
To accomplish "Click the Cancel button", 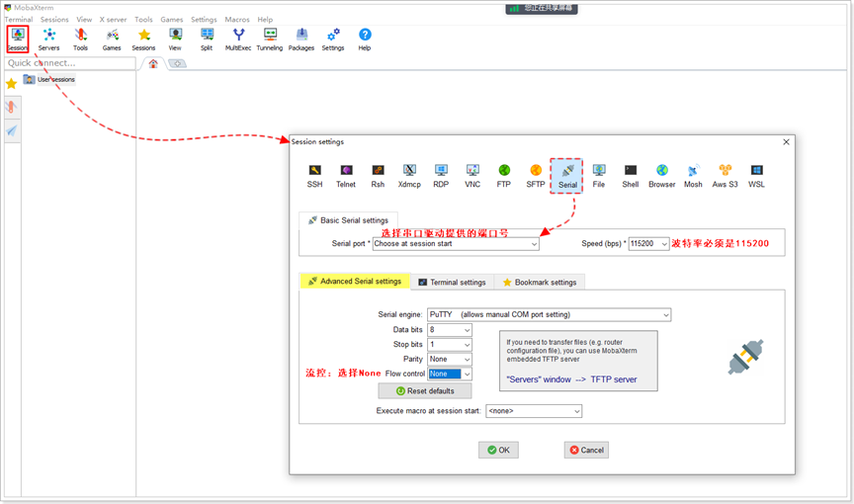I will point(586,450).
